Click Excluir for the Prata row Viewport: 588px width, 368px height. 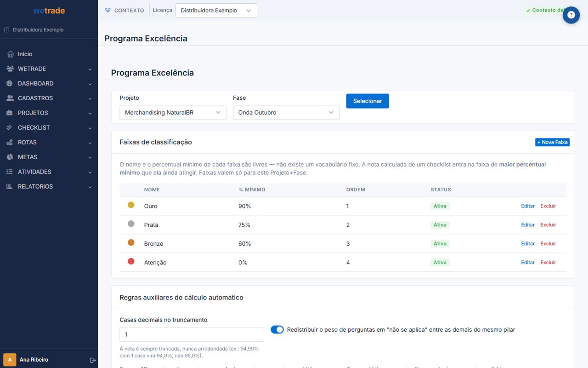(x=548, y=224)
